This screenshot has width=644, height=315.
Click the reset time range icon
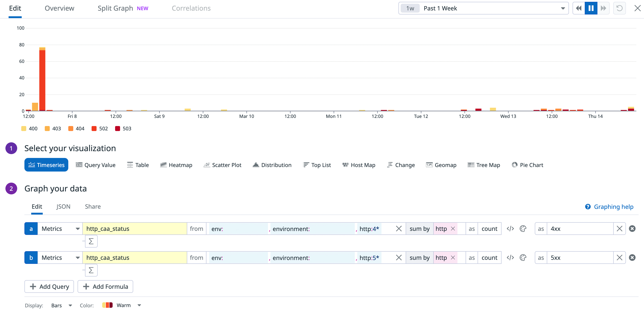(x=619, y=8)
